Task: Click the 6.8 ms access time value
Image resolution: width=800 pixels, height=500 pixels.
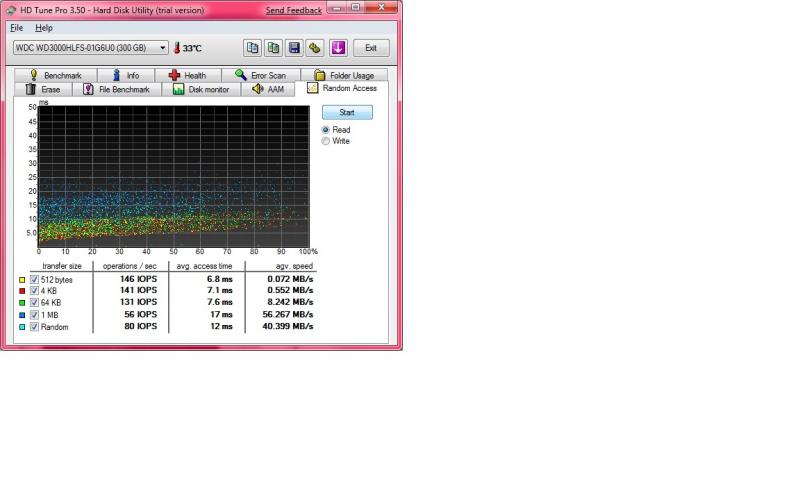Action: [219, 279]
